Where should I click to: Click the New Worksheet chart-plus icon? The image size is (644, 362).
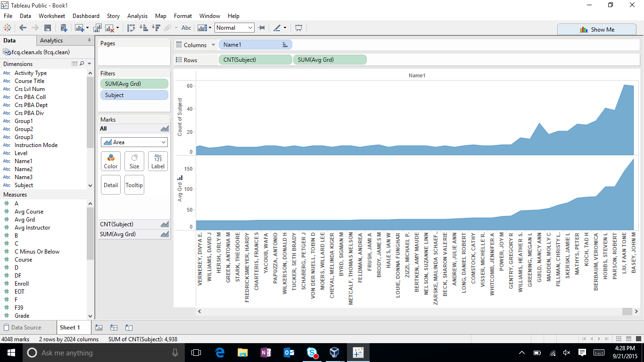click(79, 28)
